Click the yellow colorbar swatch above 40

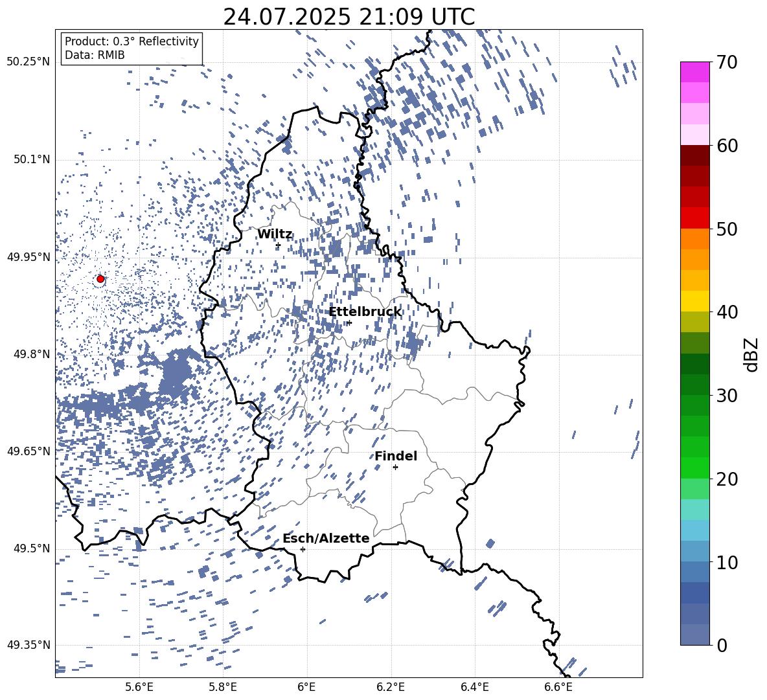694,301
